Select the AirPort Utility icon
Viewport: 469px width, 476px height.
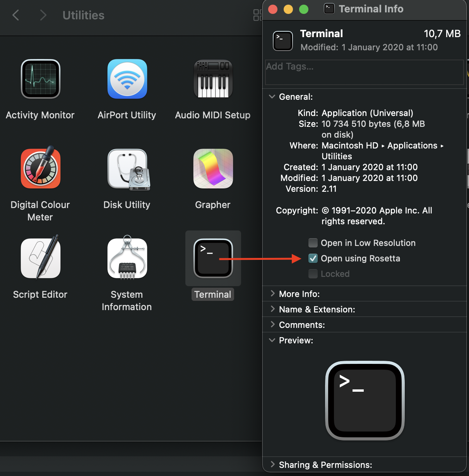click(x=127, y=79)
